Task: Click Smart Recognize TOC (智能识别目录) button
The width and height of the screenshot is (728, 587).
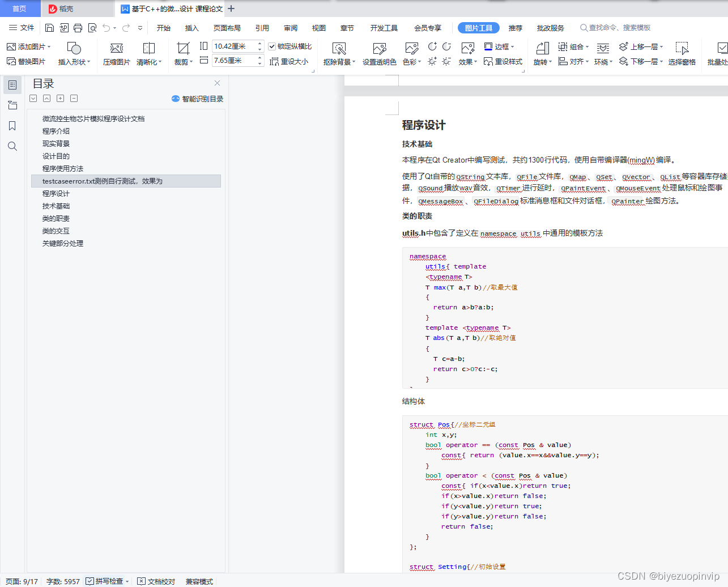Action: (x=198, y=99)
